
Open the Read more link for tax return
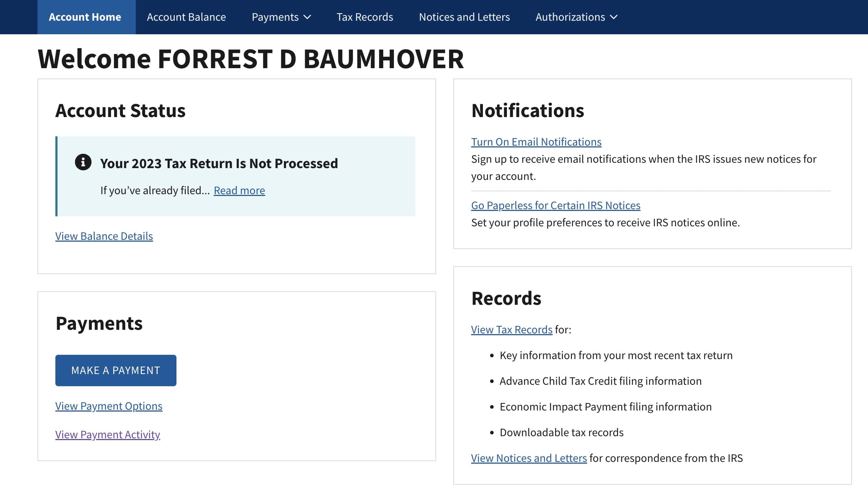click(239, 190)
